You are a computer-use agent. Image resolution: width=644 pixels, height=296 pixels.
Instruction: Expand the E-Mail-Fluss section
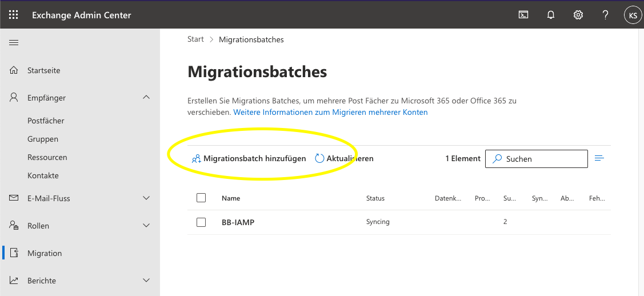pos(146,198)
